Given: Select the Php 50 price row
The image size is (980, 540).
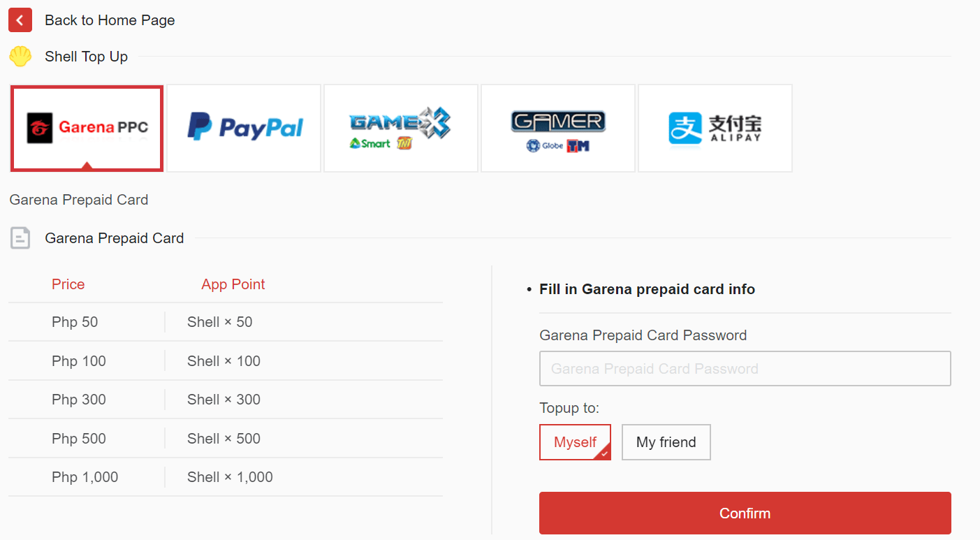Looking at the screenshot, I should (x=75, y=321).
